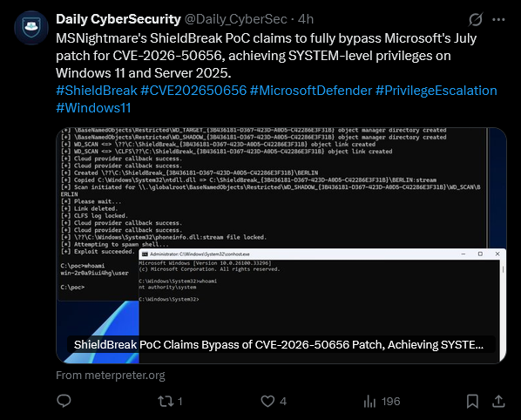Share the tweet via upload arrow icon
Image resolution: width=521 pixels, height=420 pixels.
click(498, 401)
